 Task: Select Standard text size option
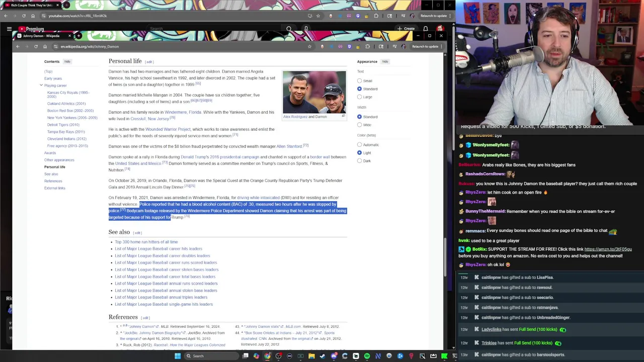click(359, 89)
